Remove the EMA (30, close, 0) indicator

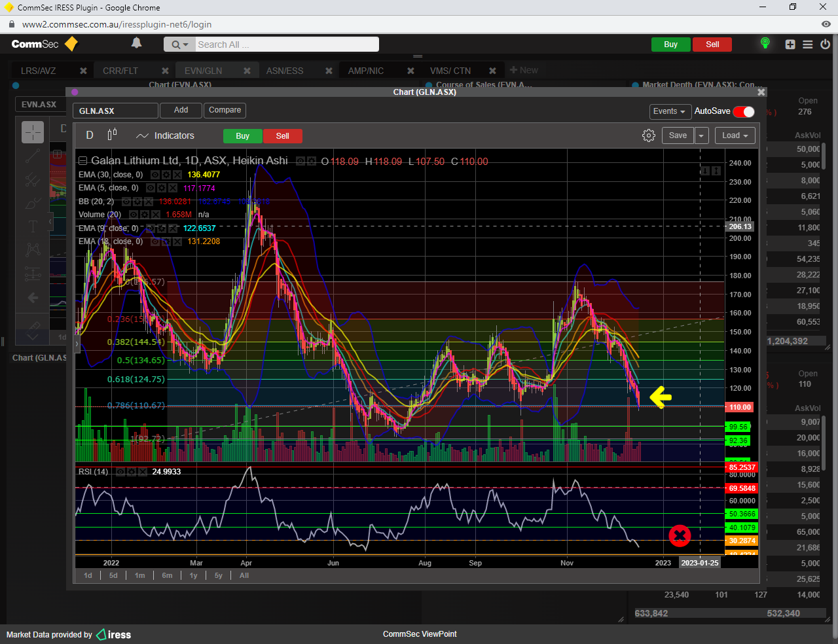(177, 175)
